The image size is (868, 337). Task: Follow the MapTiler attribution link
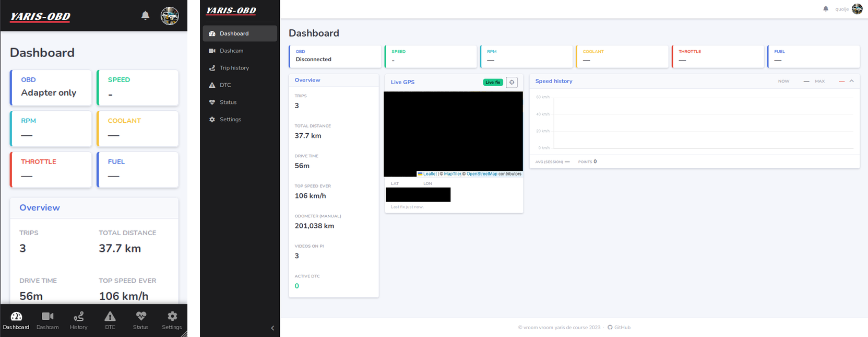(x=453, y=174)
